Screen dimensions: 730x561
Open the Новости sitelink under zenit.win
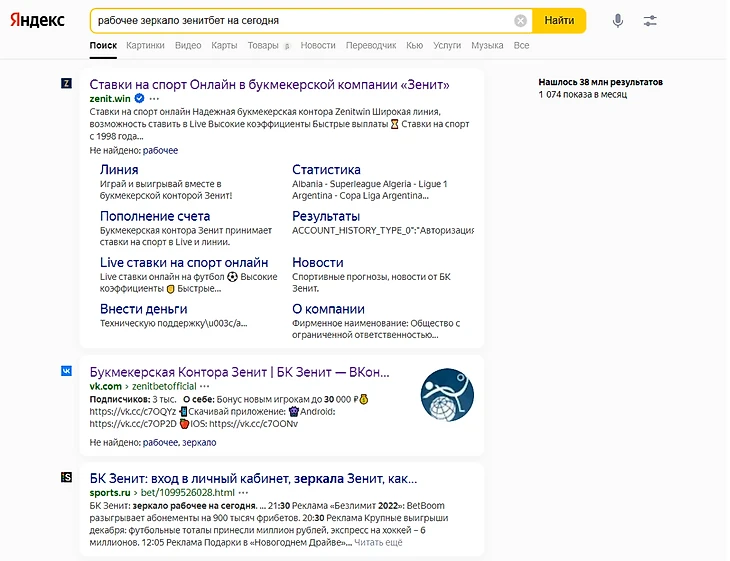pyautogui.click(x=318, y=263)
